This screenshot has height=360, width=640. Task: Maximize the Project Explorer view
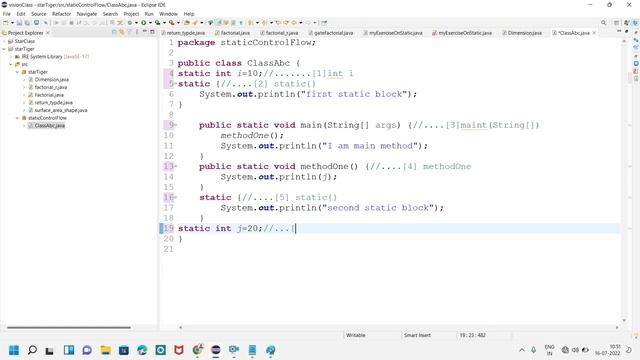(152, 32)
